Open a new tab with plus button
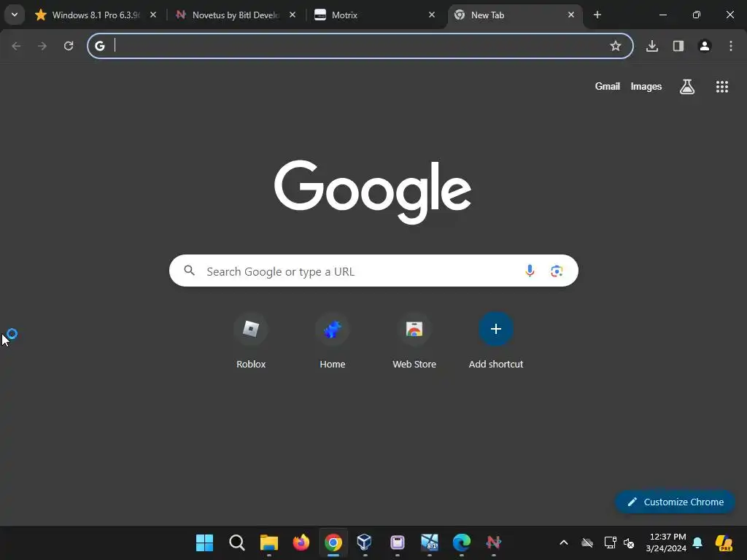 pos(597,15)
